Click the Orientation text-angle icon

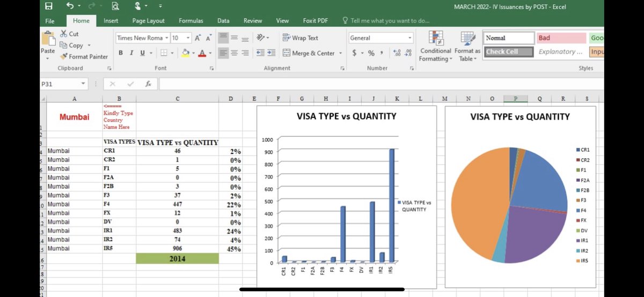(x=261, y=38)
